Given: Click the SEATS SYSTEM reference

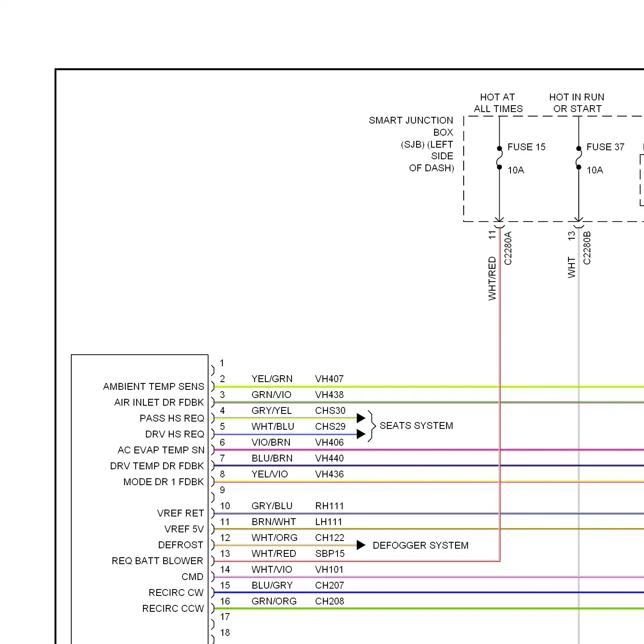Looking at the screenshot, I should [416, 425].
